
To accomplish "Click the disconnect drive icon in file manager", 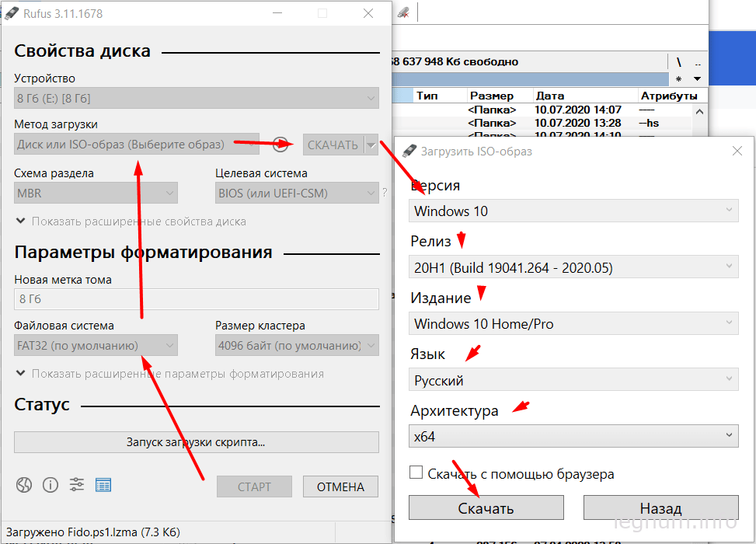I will click(403, 13).
